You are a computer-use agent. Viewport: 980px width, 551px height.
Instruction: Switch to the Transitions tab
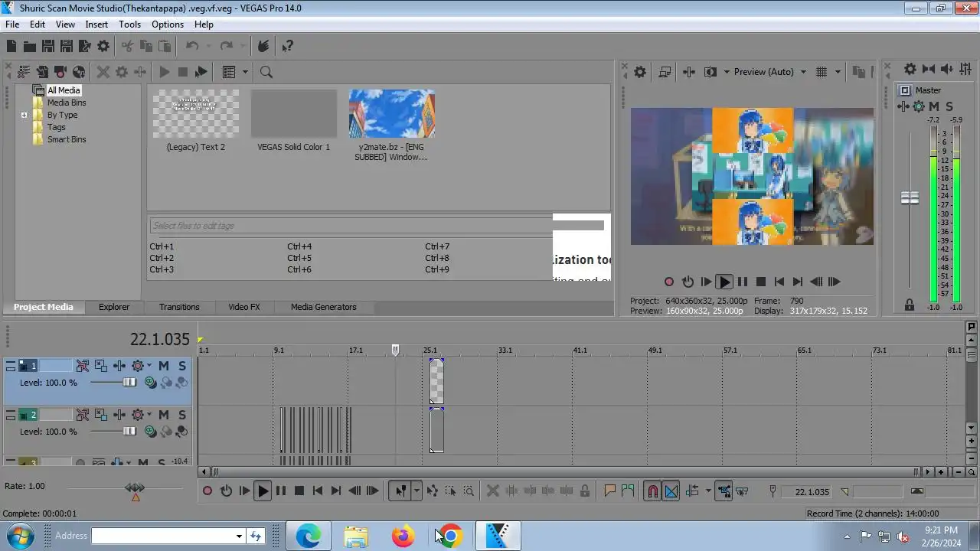[179, 307]
